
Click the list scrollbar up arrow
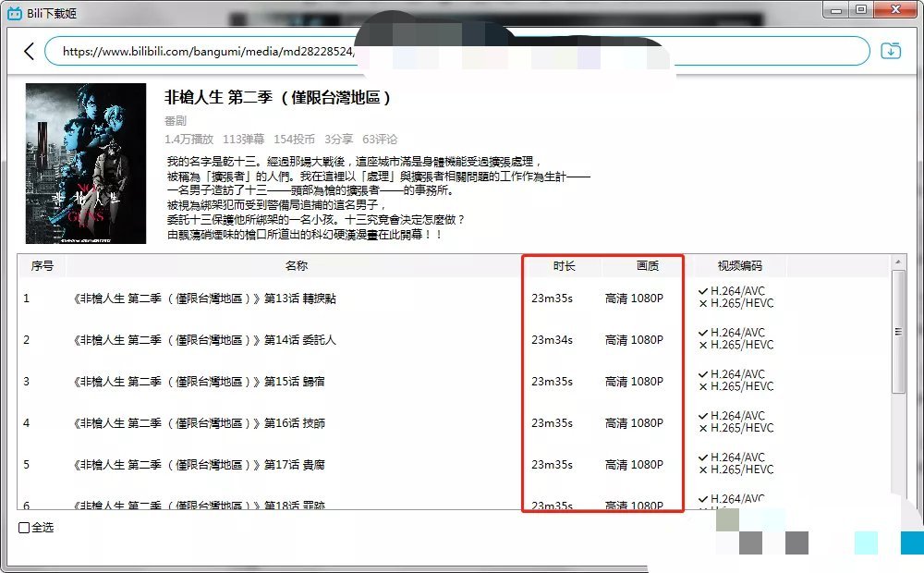pyautogui.click(x=897, y=262)
